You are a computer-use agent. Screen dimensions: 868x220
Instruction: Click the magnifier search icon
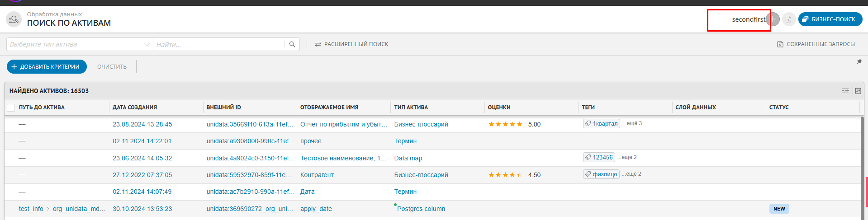(292, 44)
